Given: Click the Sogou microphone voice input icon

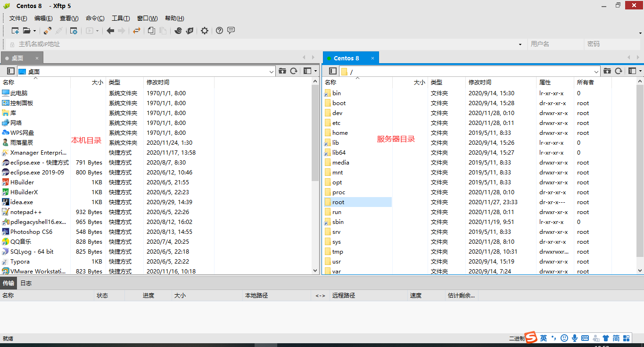Looking at the screenshot, I should coord(575,338).
